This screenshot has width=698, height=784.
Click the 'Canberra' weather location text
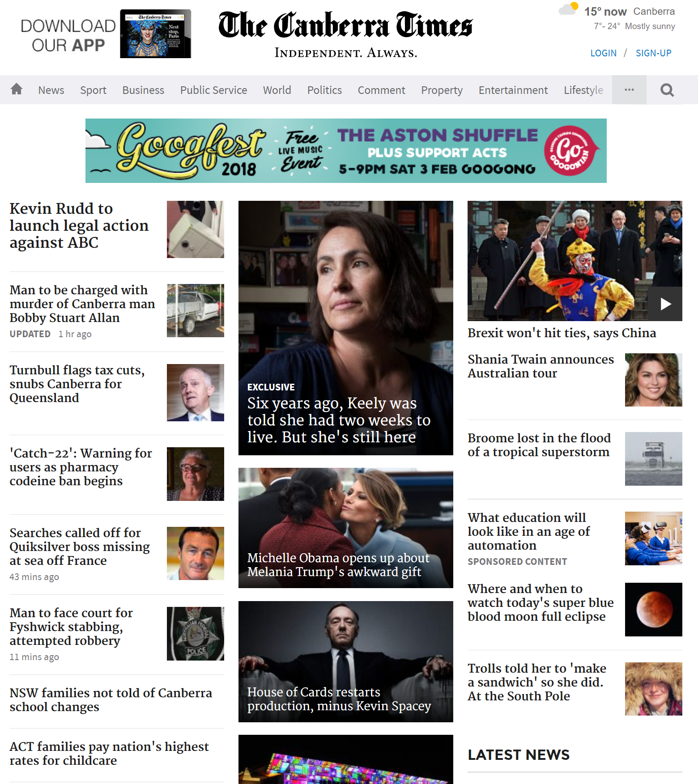654,12
